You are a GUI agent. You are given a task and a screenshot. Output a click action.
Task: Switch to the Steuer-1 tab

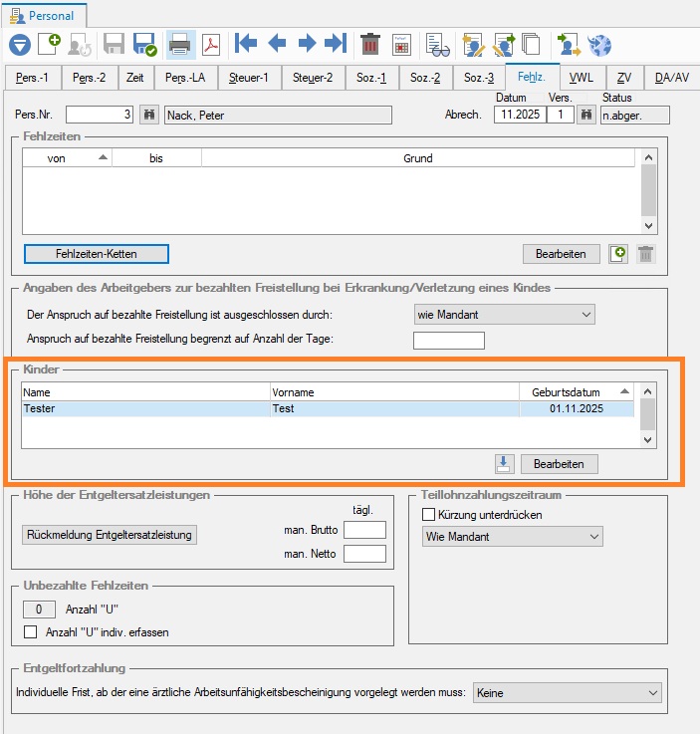coord(249,78)
